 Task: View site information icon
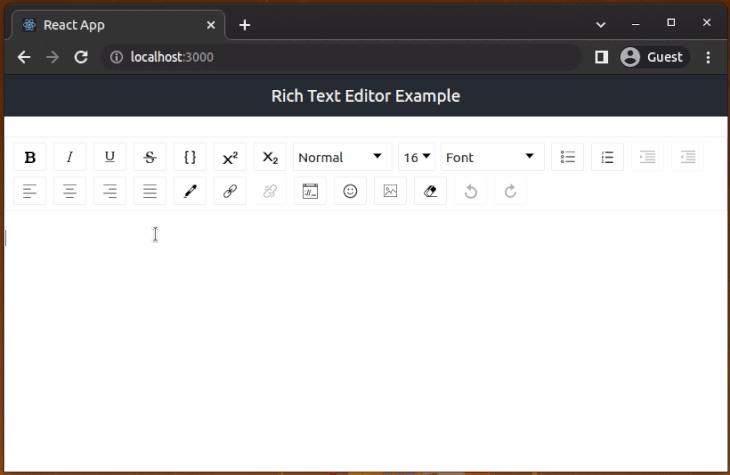(116, 57)
